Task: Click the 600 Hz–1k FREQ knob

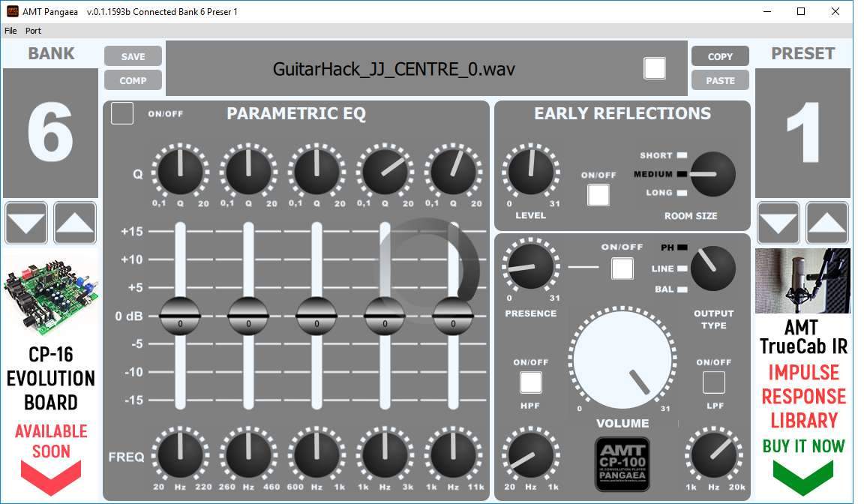Action: pyautogui.click(x=316, y=454)
